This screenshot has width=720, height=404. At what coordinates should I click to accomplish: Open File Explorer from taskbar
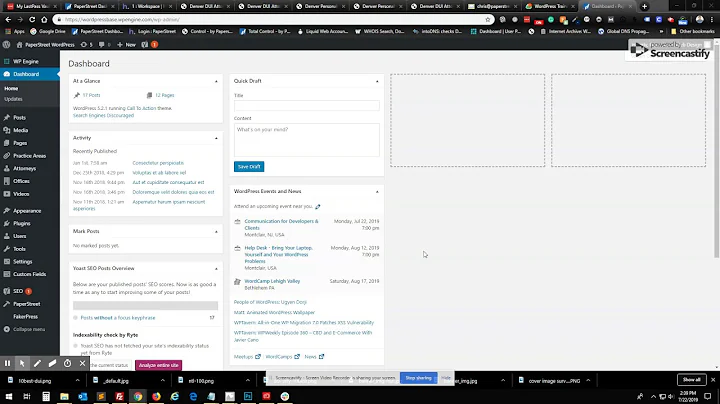coord(64,396)
